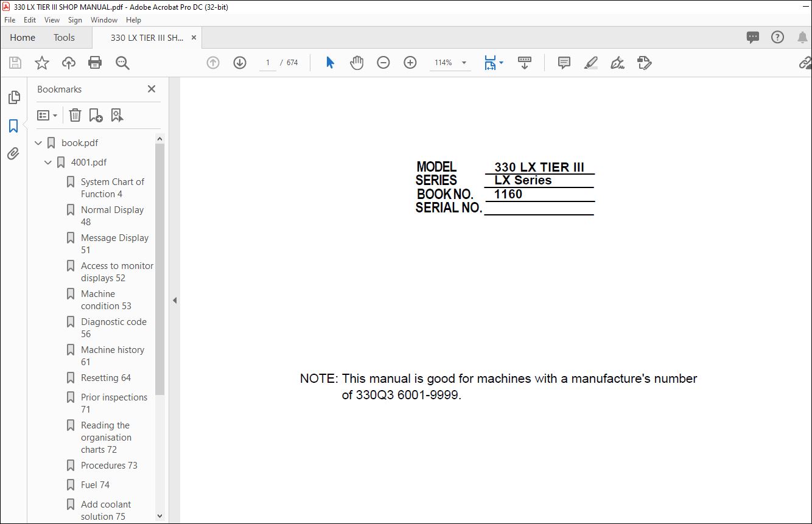Screen dimensions: 812x524
Task: Collapse the navigation pane with side arrow
Action: [175, 300]
